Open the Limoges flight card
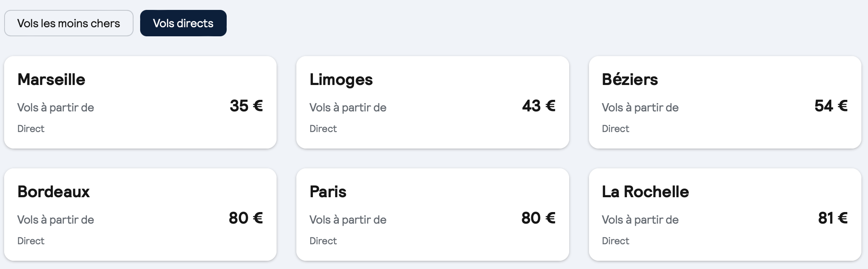 pos(433,102)
